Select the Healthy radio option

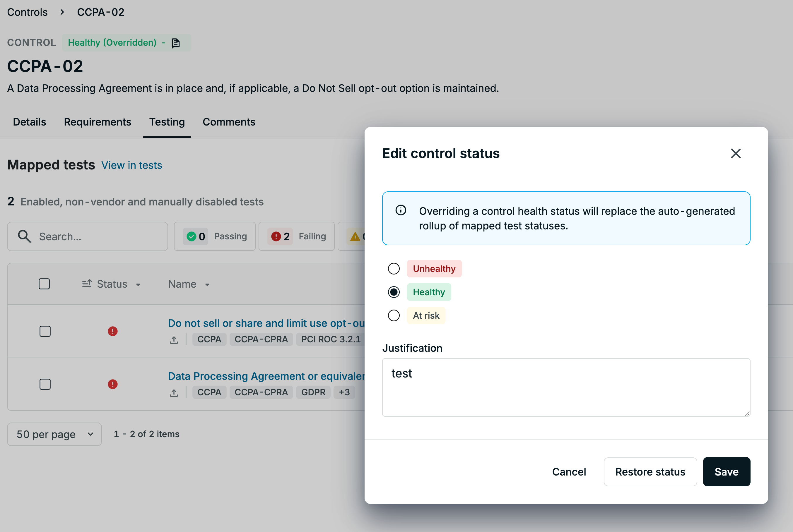tap(394, 292)
